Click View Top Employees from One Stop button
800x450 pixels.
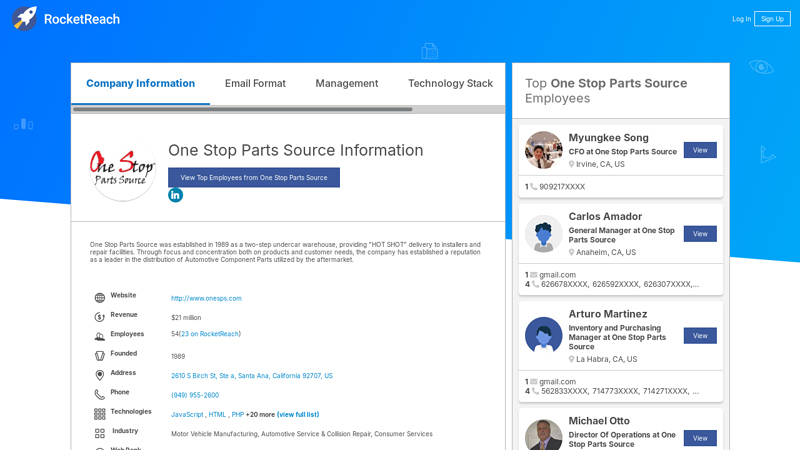pyautogui.click(x=254, y=178)
